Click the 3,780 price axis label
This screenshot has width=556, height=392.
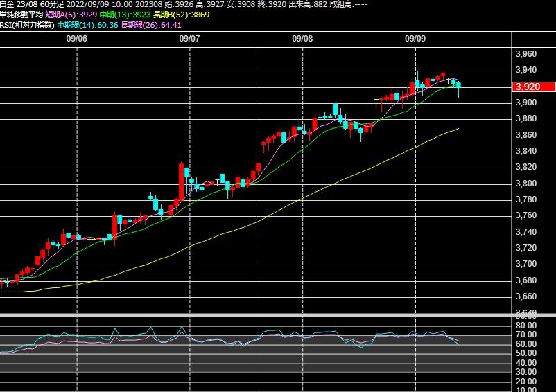(526, 199)
